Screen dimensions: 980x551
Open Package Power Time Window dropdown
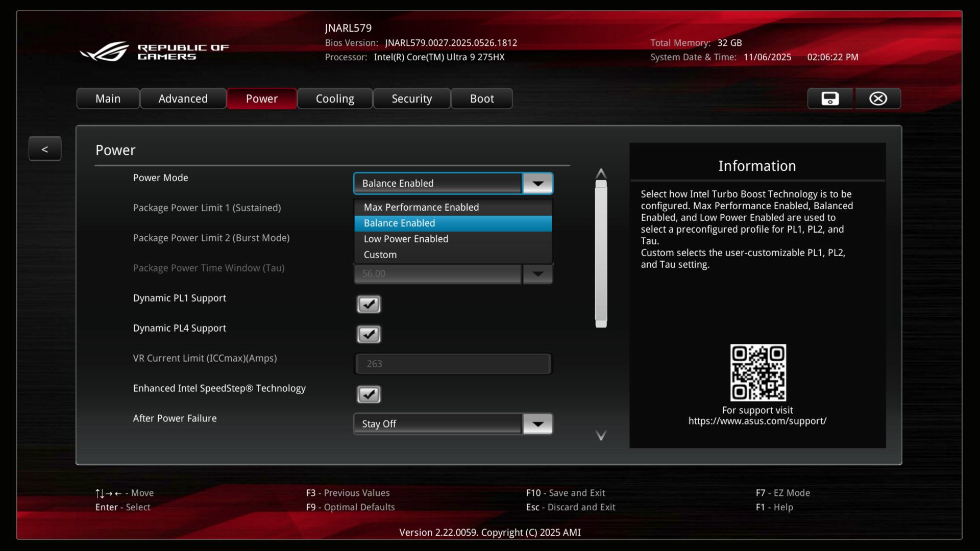click(x=537, y=274)
